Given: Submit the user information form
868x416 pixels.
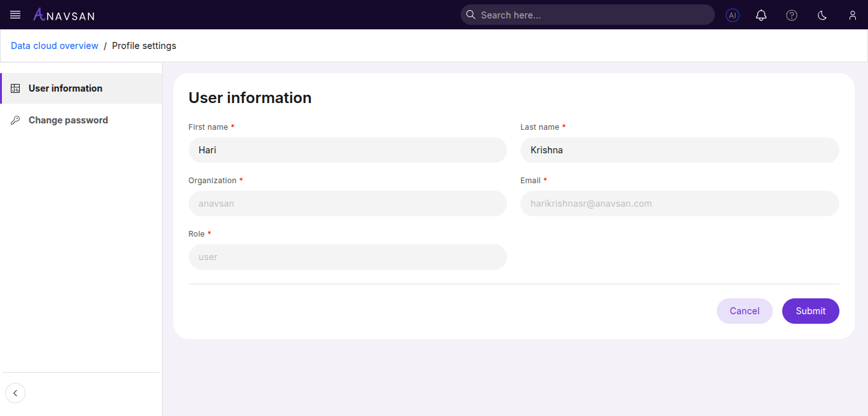Looking at the screenshot, I should coord(810,310).
